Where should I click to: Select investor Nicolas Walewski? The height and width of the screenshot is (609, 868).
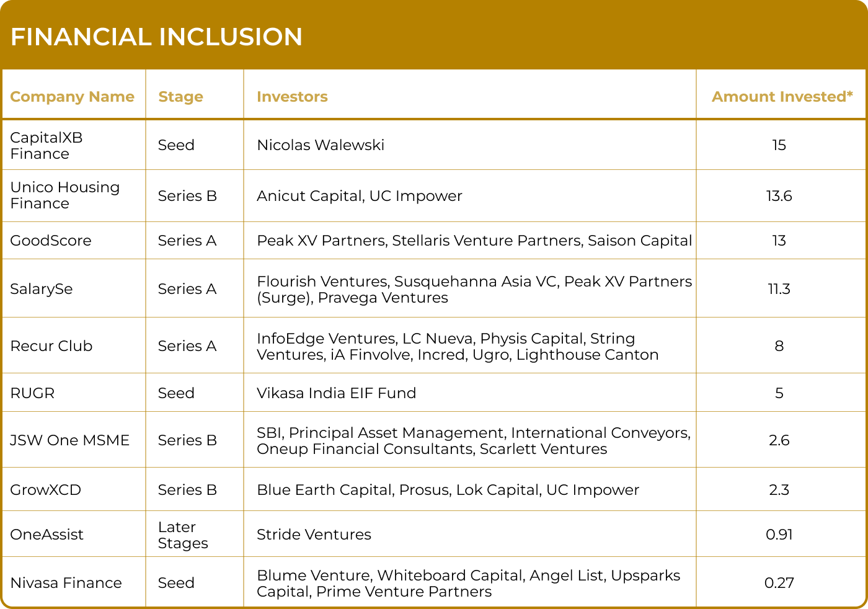click(321, 145)
